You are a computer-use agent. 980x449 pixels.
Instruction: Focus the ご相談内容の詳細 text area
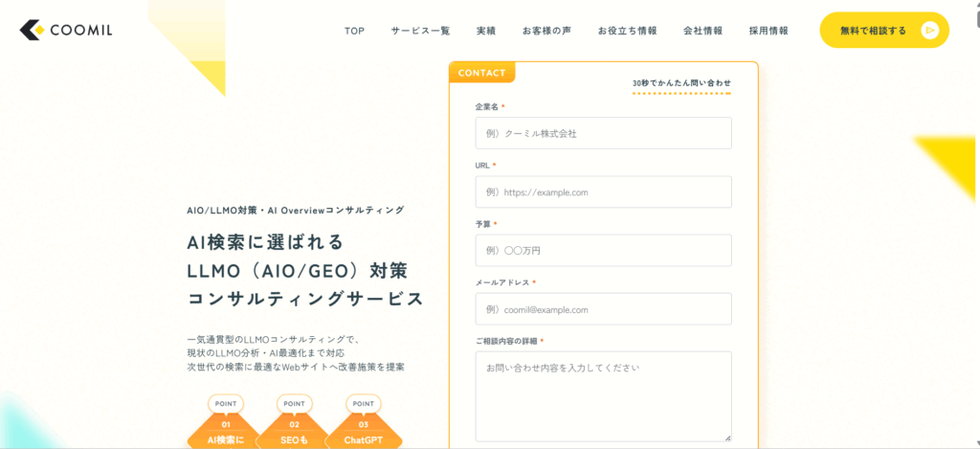click(603, 396)
